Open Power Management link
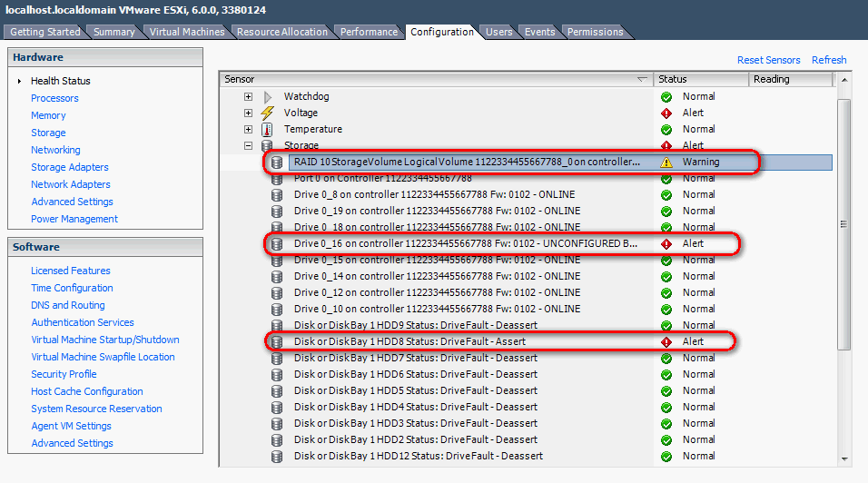 tap(74, 219)
